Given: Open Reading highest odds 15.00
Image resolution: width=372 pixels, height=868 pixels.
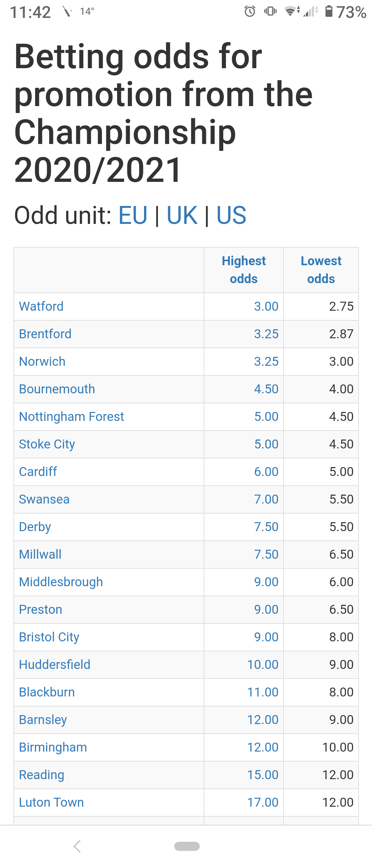Looking at the screenshot, I should (x=263, y=775).
